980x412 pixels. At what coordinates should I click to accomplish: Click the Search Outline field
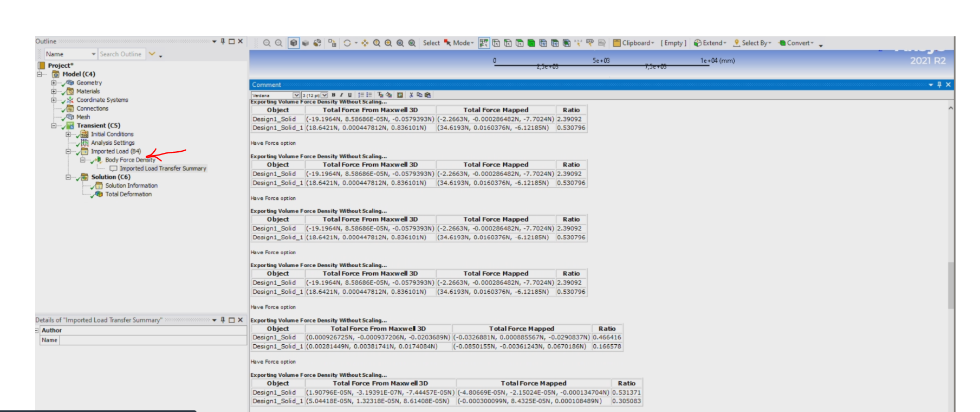point(121,54)
